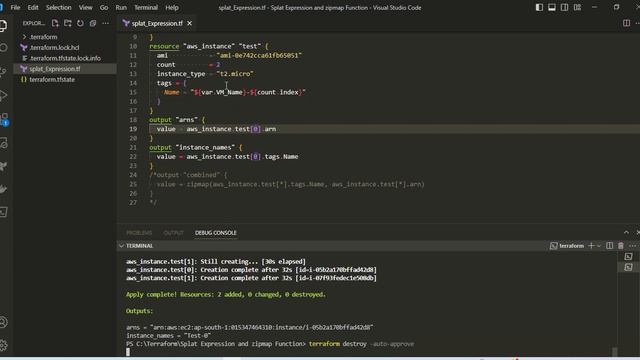Open Explorer more actions menu
The width and height of the screenshot is (640, 360).
(105, 23)
